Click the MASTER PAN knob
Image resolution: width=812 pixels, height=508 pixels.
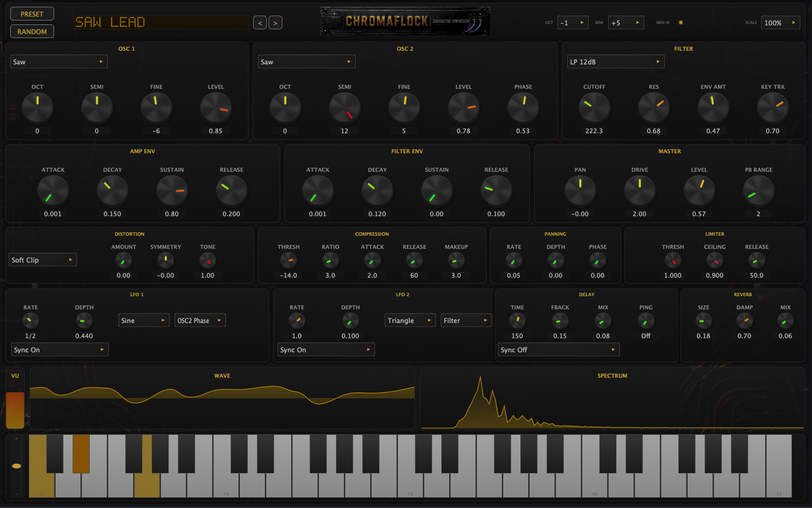(580, 190)
